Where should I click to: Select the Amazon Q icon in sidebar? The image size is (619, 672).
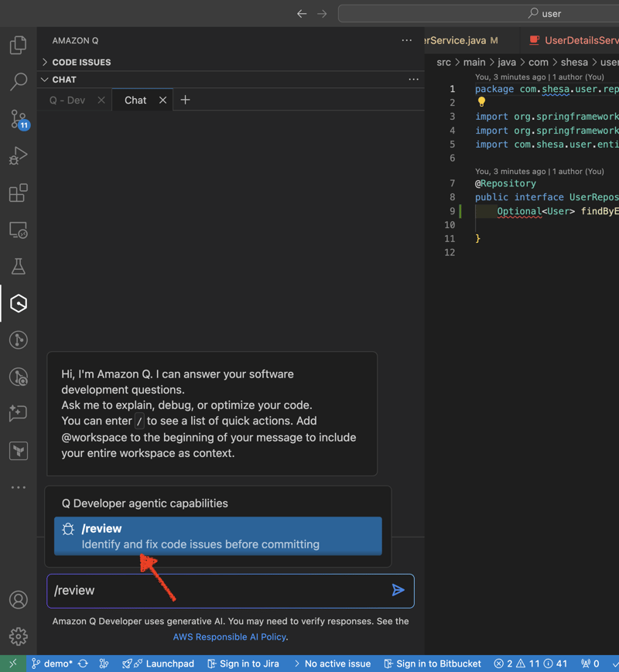19,303
